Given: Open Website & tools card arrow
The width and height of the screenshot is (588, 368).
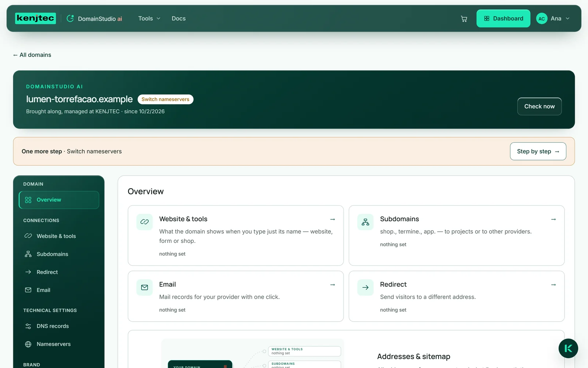Looking at the screenshot, I should coord(333,219).
